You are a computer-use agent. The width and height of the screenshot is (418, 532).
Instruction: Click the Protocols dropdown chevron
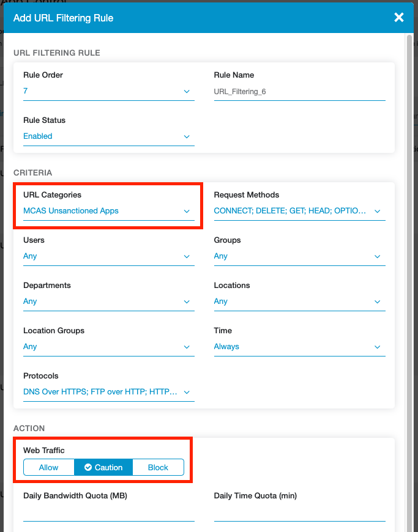(x=187, y=393)
